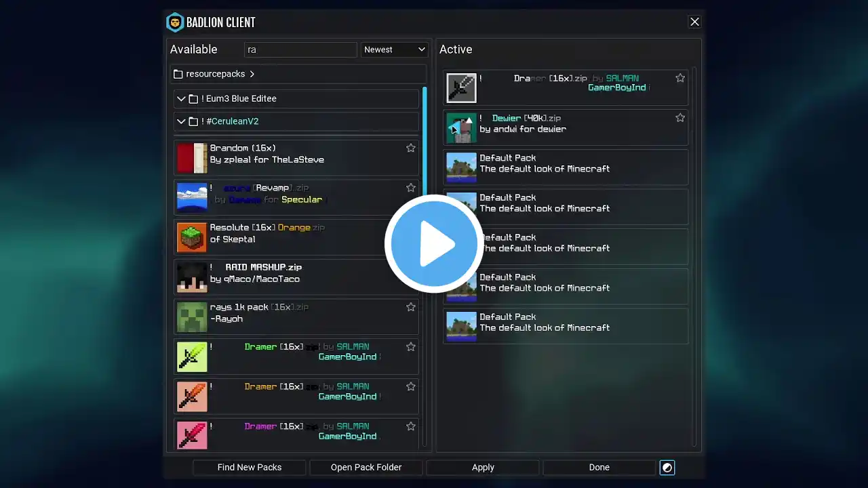Click the gray sword thumbnail in Active list
This screenshot has height=488, width=868.
(x=462, y=88)
